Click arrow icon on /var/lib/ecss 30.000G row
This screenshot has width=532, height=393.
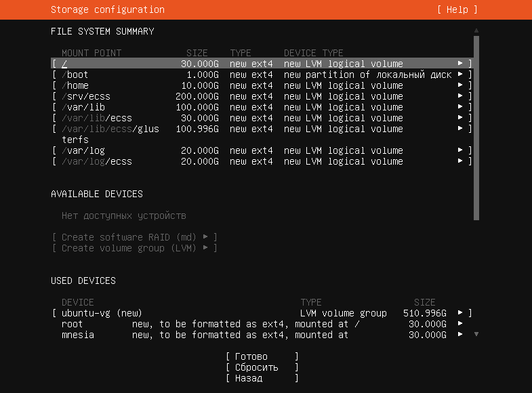tap(460, 118)
